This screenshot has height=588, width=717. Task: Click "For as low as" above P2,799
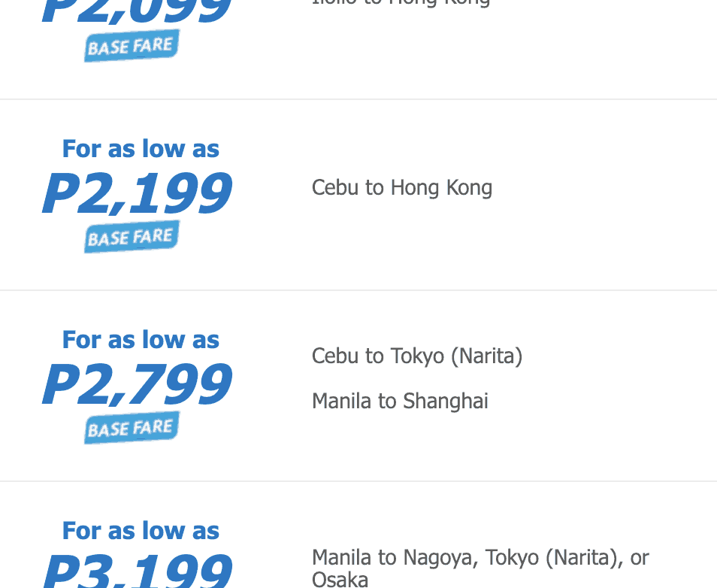[x=141, y=340]
